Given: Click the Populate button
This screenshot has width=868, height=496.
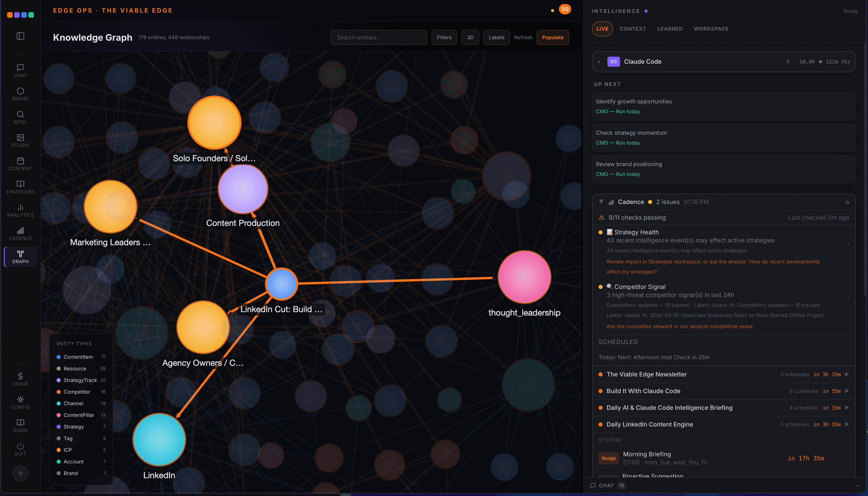Looking at the screenshot, I should click(x=552, y=37).
